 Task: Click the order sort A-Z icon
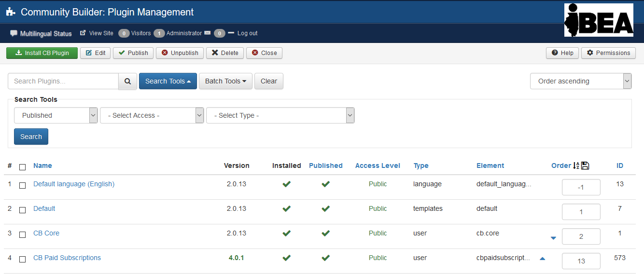576,166
